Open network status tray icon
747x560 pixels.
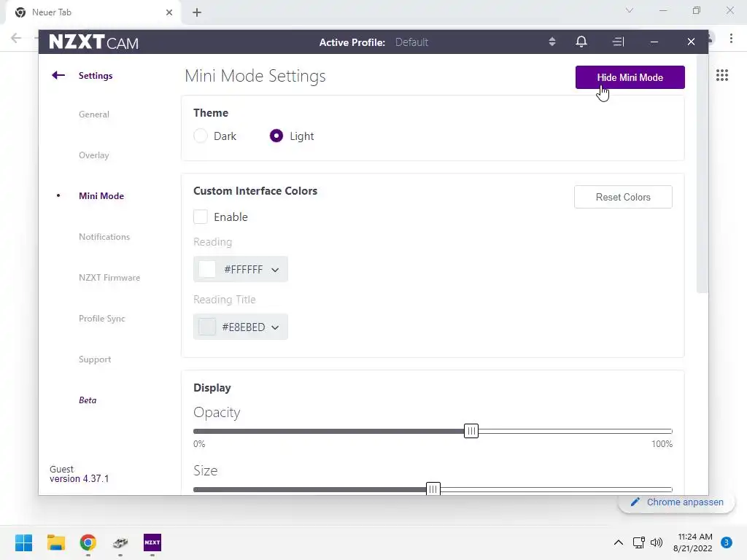pyautogui.click(x=638, y=542)
